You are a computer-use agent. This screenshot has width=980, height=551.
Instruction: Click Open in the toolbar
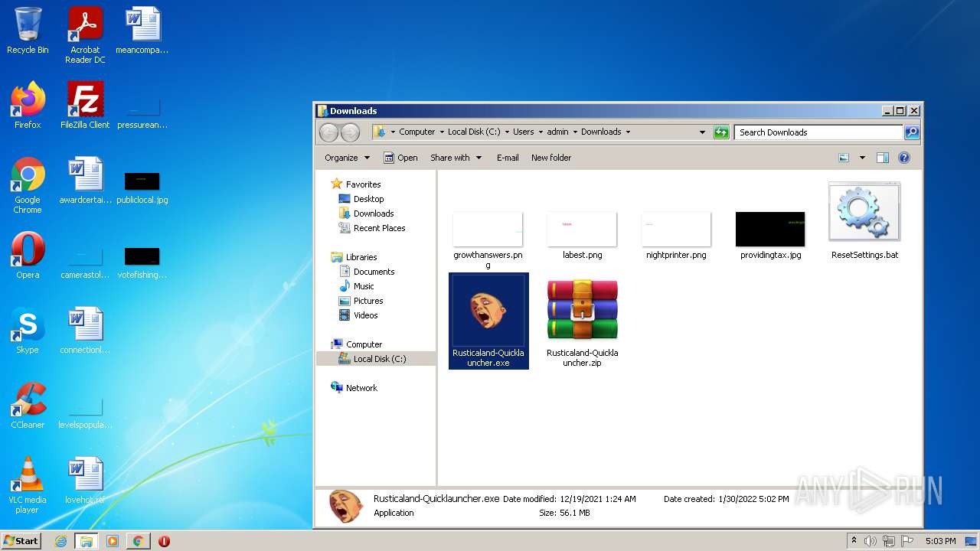tap(400, 158)
